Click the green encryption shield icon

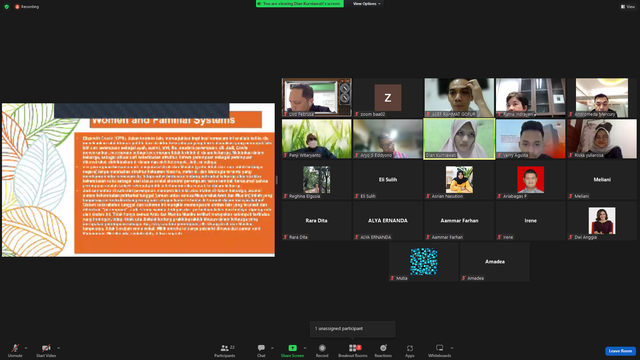(x=7, y=7)
